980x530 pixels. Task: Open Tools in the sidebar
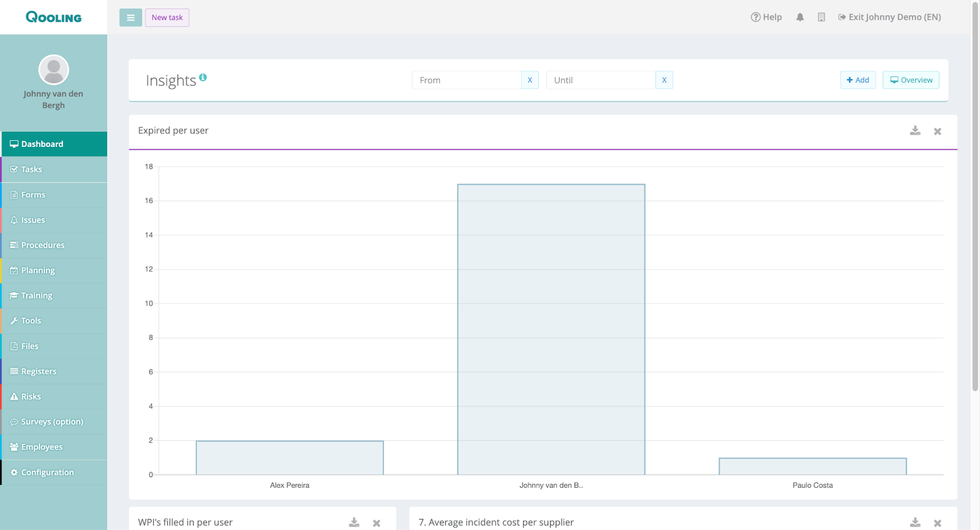pos(54,321)
